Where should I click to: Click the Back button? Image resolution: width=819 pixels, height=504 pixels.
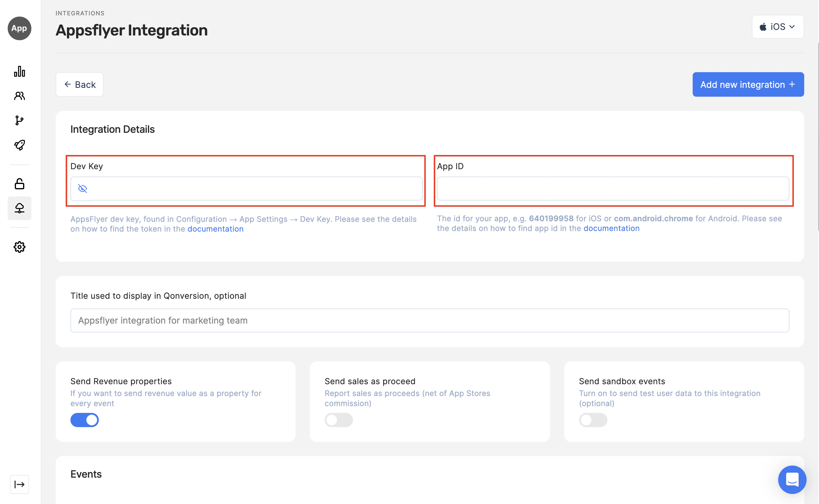[80, 85]
